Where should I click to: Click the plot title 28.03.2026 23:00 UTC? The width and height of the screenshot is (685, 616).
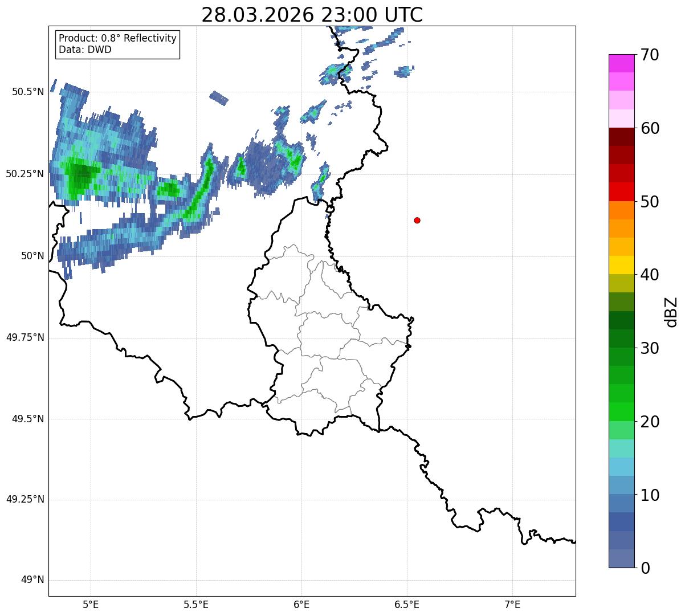point(312,15)
